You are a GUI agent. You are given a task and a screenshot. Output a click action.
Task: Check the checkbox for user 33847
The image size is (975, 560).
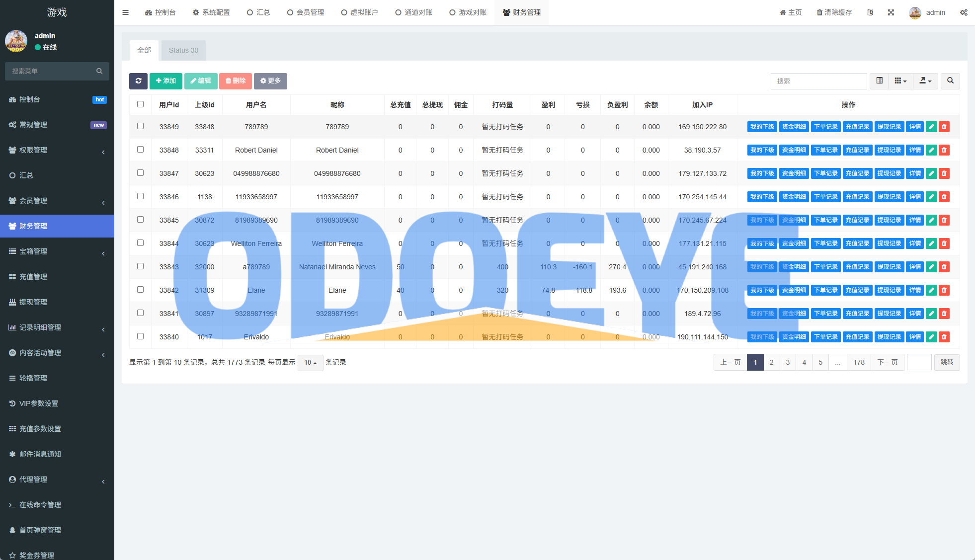tap(140, 173)
